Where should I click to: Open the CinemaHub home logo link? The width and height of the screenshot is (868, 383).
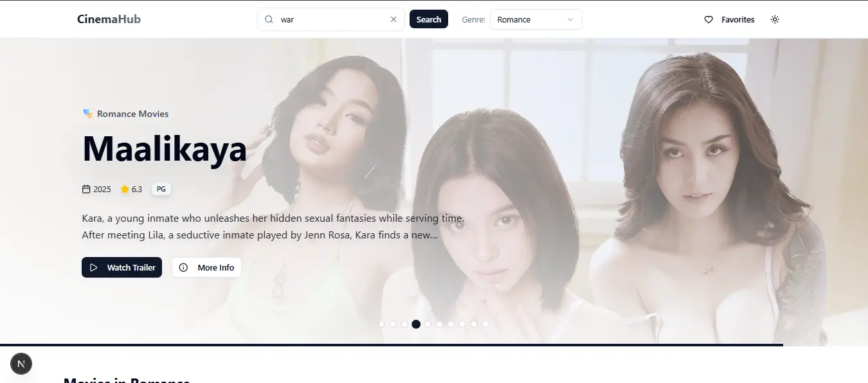click(x=109, y=19)
